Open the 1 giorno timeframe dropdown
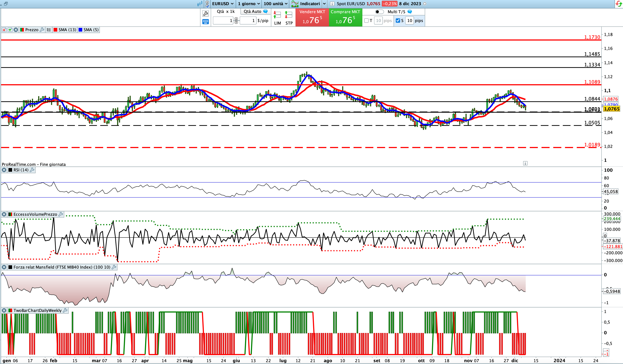The height and width of the screenshot is (364, 623). click(249, 4)
